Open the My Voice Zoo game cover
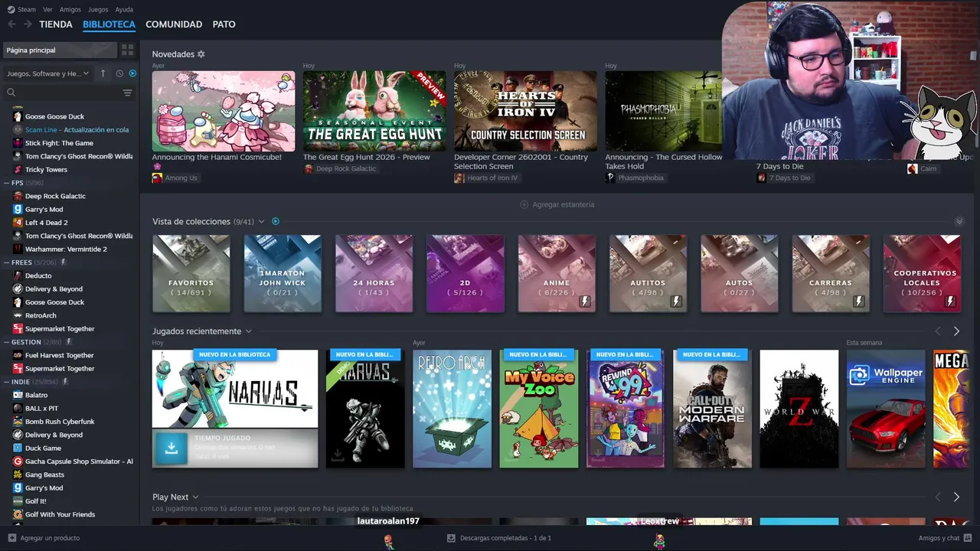This screenshot has height=551, width=980. pos(539,409)
